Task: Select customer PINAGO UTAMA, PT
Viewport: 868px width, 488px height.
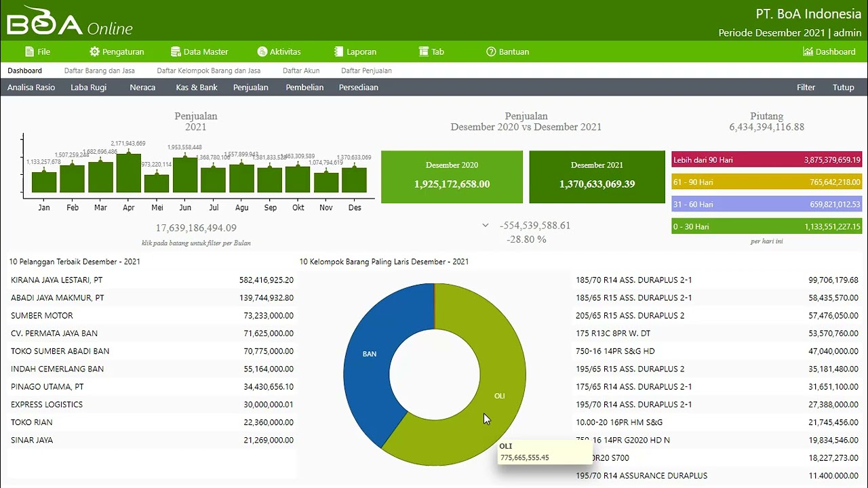Action: 152,386
